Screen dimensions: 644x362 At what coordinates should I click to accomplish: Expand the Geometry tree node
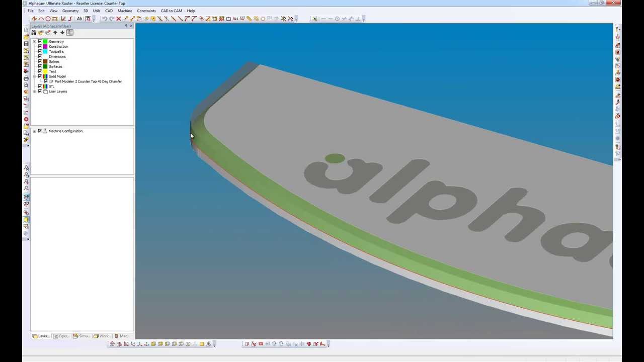point(34,41)
